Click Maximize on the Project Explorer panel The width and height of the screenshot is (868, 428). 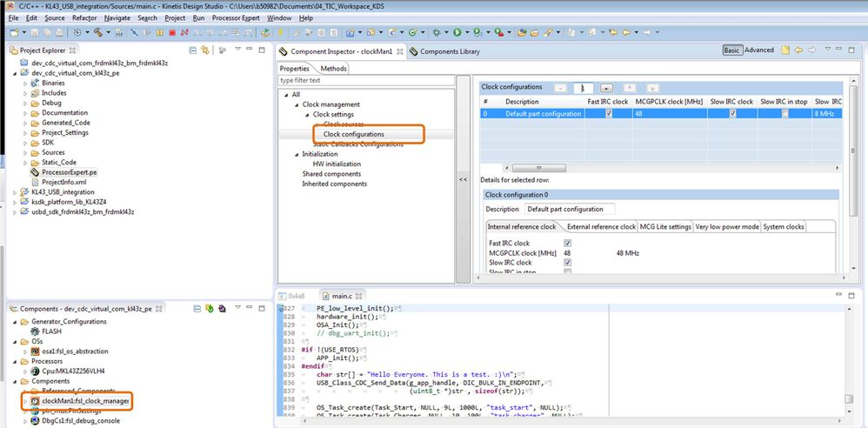[x=262, y=50]
